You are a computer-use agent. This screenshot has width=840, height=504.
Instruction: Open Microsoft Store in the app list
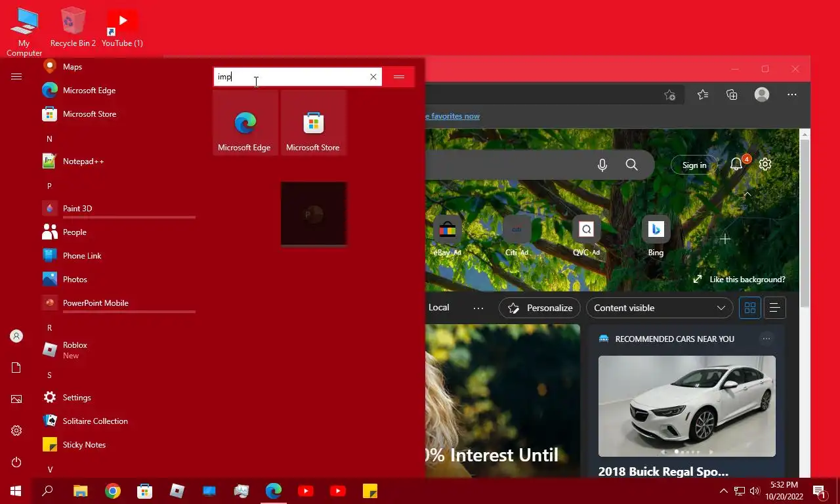point(118,114)
